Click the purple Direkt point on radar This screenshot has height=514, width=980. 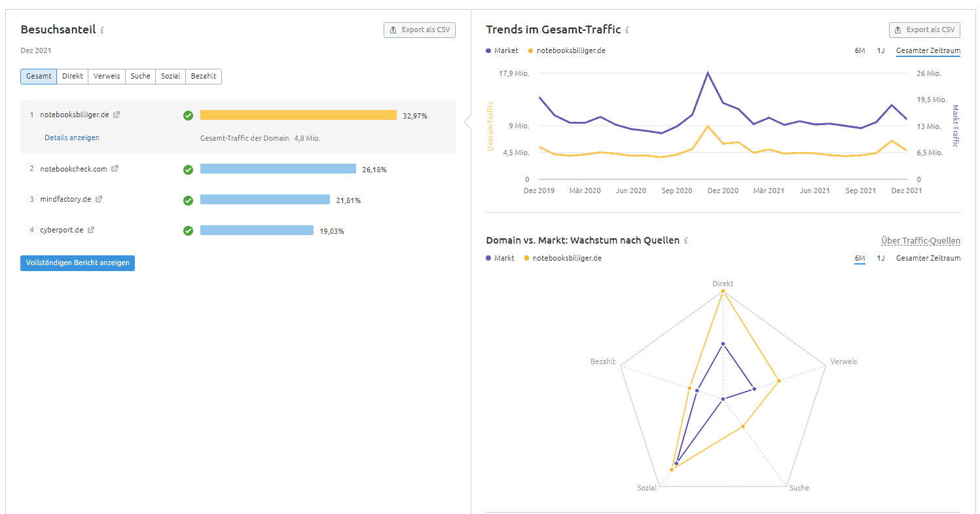click(723, 343)
